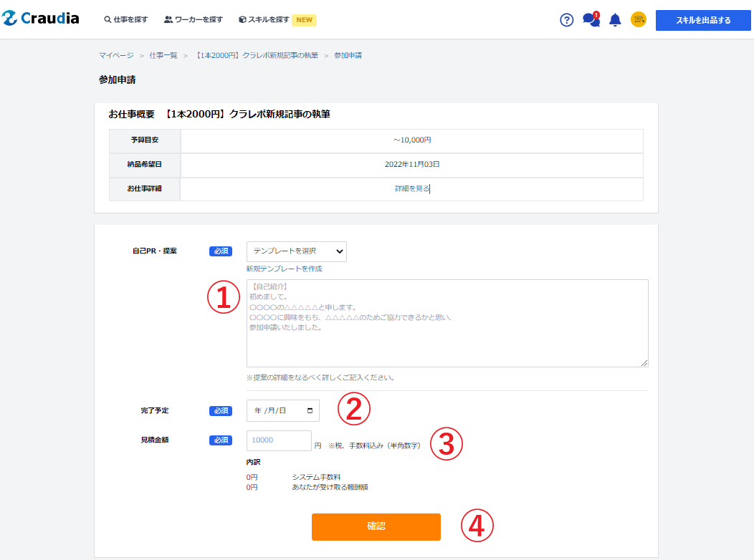Click 新規テンプレートを作成 link
Screen dimensions: 754x560
point(284,269)
